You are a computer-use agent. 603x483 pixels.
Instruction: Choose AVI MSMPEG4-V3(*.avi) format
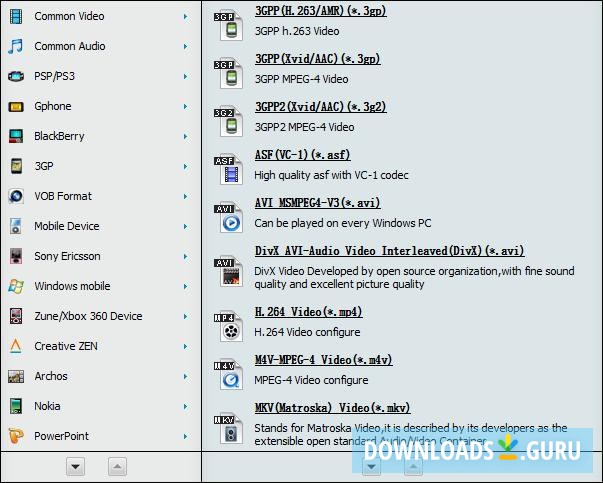(318, 203)
